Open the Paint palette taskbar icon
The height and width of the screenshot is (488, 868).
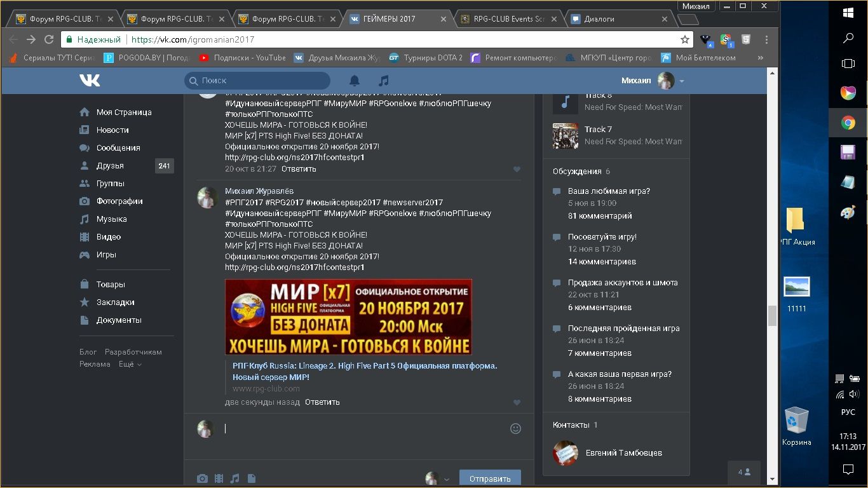click(x=848, y=213)
